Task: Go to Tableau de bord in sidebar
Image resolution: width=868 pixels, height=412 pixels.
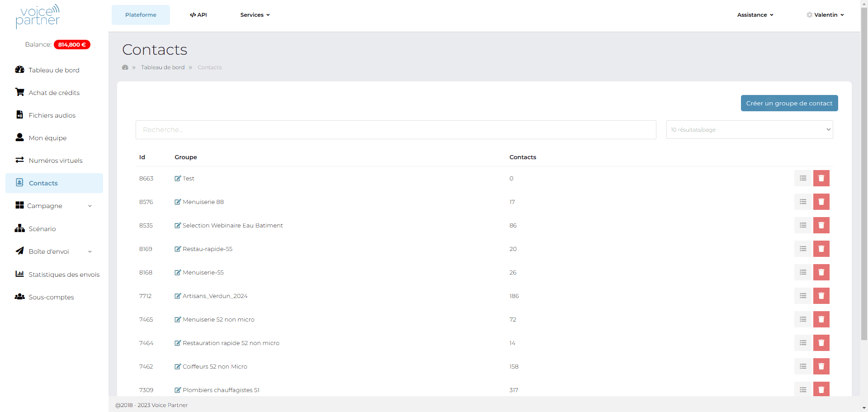Action: point(54,70)
